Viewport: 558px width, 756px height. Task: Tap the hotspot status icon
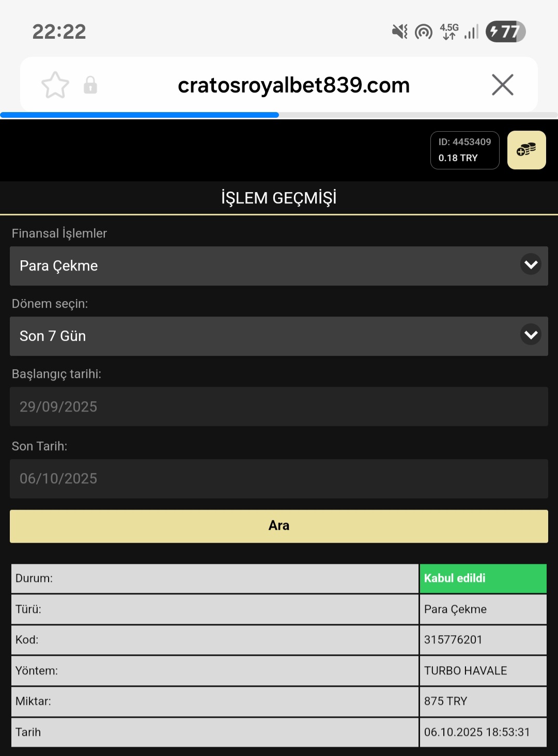[424, 32]
